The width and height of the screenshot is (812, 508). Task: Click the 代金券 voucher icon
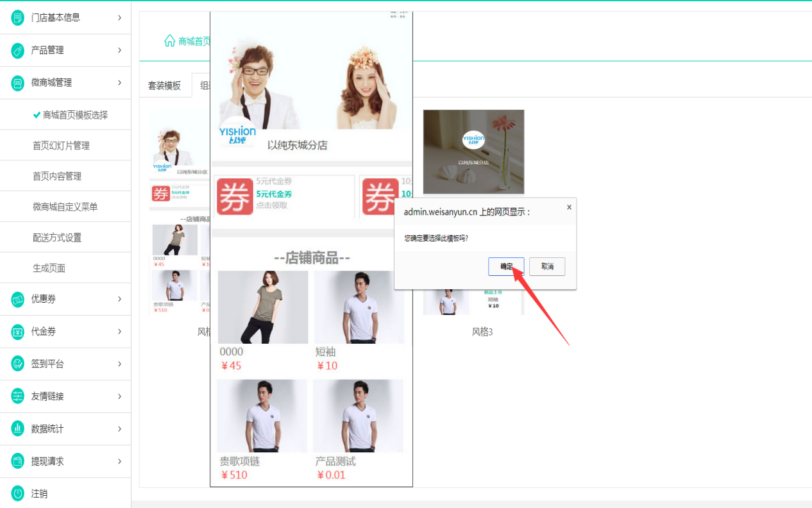click(x=18, y=332)
